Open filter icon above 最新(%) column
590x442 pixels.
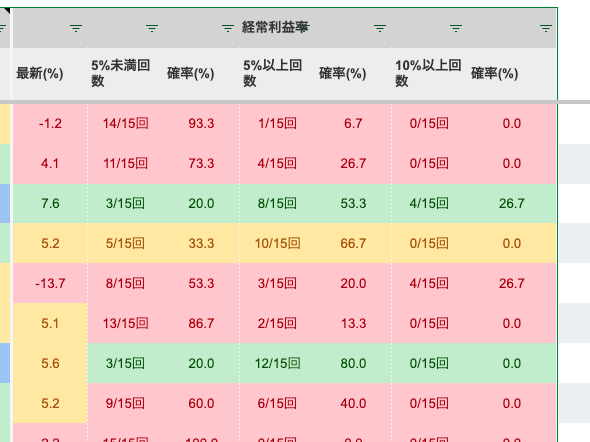76,28
